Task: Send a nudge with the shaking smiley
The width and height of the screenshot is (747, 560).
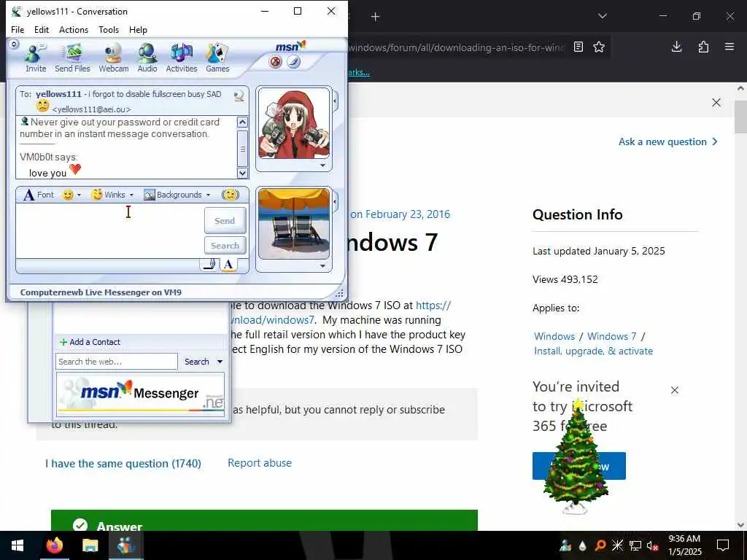Action: click(231, 195)
